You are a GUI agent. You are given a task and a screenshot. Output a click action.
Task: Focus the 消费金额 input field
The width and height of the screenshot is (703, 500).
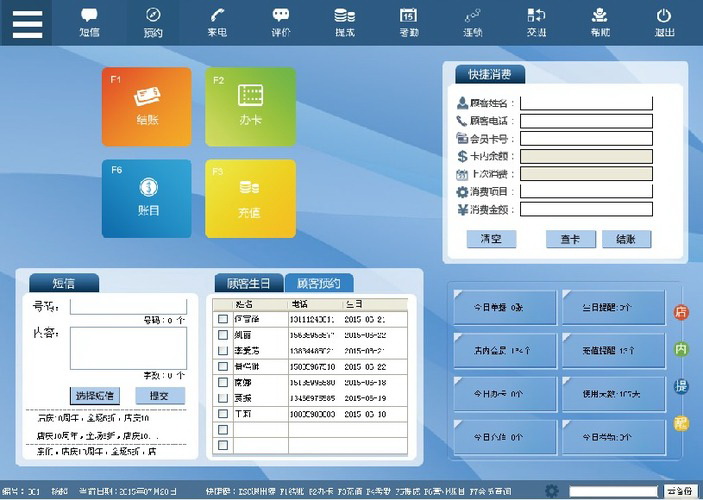pyautogui.click(x=586, y=209)
